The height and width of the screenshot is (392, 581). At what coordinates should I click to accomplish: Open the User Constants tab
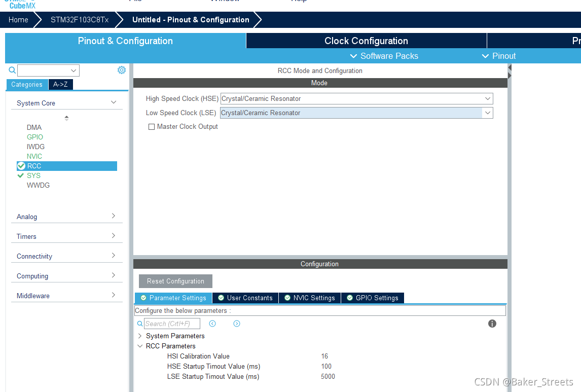[x=245, y=298]
